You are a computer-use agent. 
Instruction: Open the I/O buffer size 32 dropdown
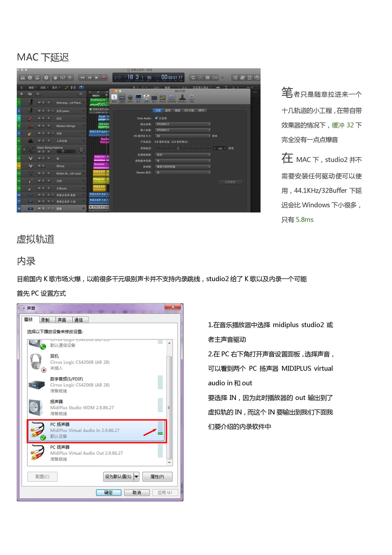(183, 136)
